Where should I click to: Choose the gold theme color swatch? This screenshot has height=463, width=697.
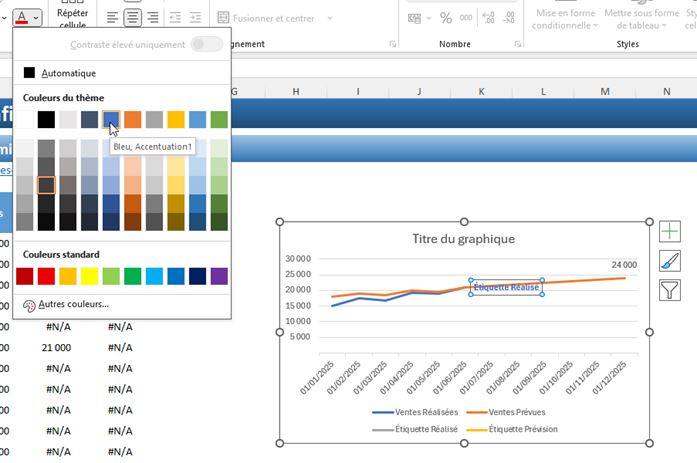tap(176, 120)
